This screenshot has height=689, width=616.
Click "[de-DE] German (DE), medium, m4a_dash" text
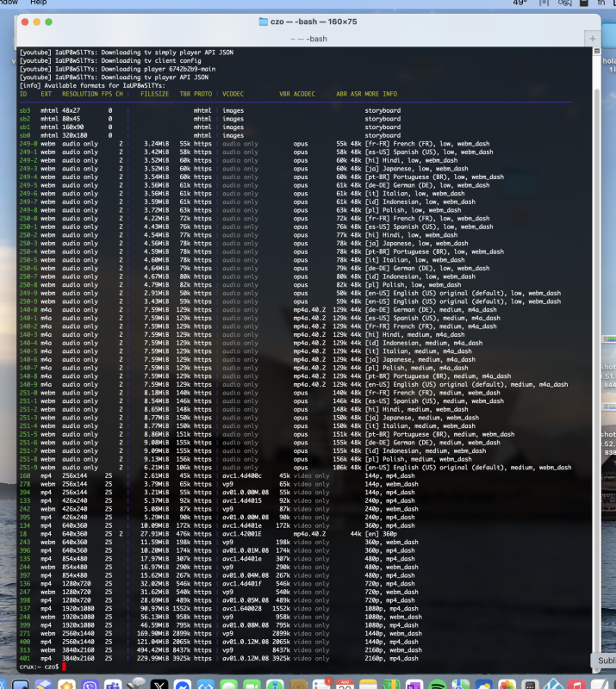(431, 310)
